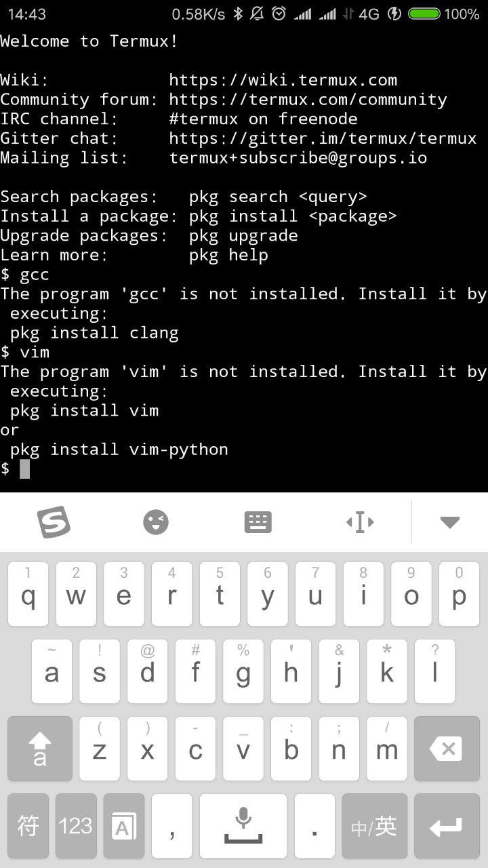Open the Sogou keyboard logo menu

click(54, 522)
